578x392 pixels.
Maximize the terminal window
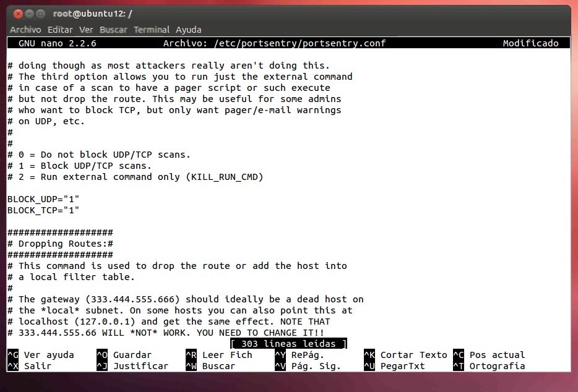point(40,14)
